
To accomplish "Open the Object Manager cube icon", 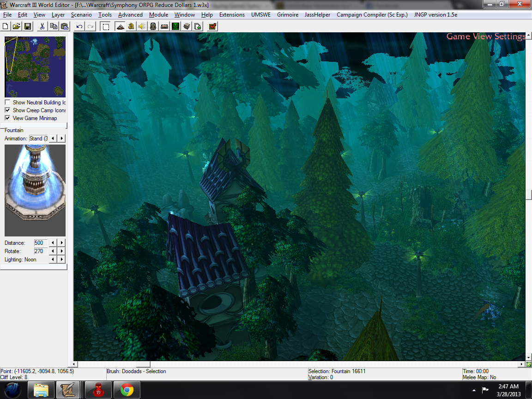I will coord(187,26).
